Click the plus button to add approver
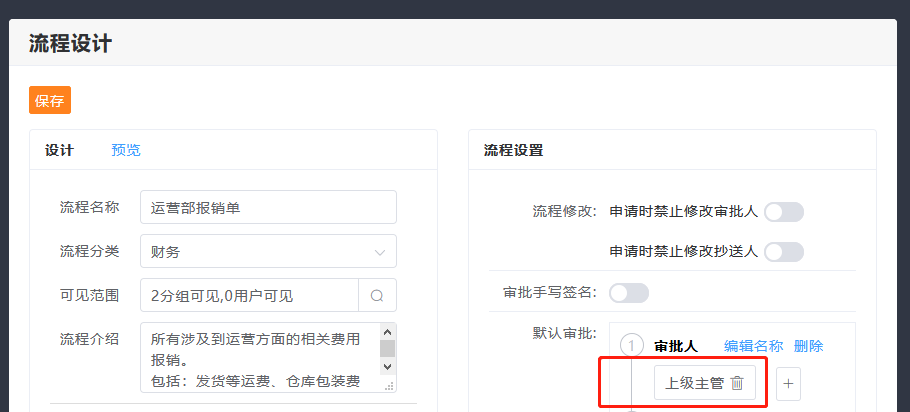910x412 pixels. tap(788, 383)
